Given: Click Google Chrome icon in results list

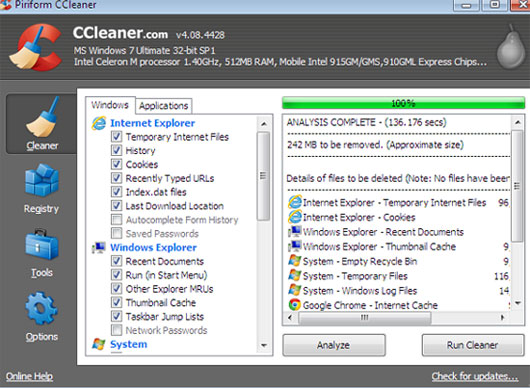Looking at the screenshot, I should click(x=295, y=305).
